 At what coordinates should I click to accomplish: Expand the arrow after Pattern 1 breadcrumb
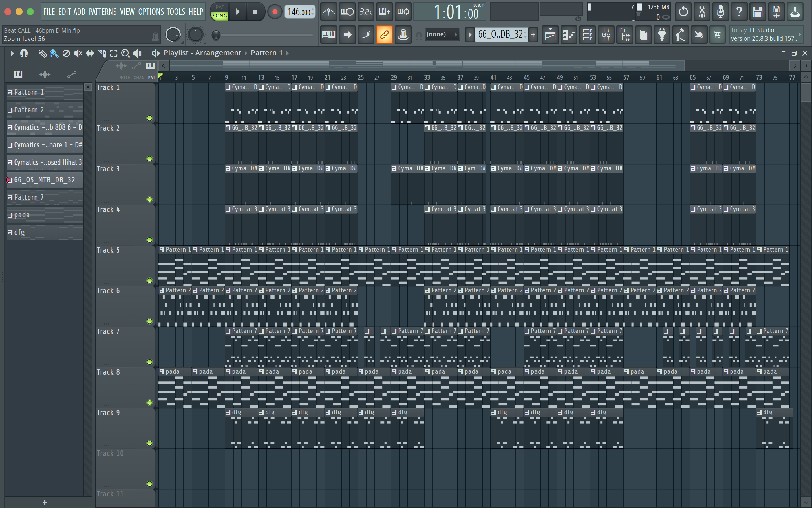(288, 53)
